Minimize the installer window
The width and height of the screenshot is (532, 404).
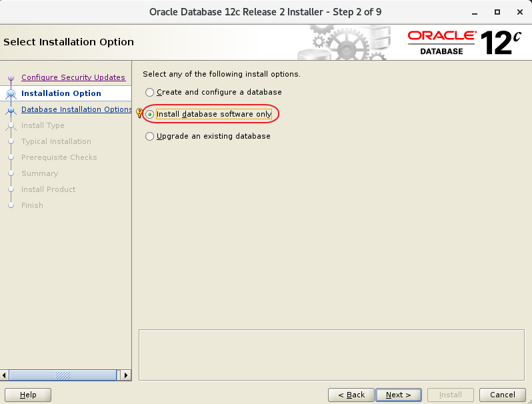pos(475,13)
